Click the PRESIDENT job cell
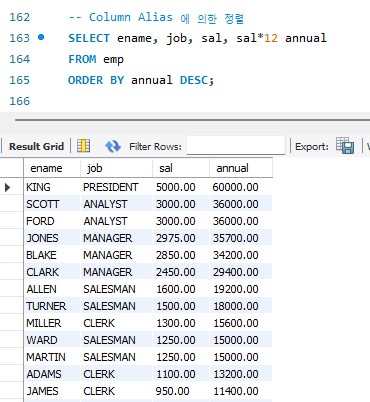 (x=116, y=187)
